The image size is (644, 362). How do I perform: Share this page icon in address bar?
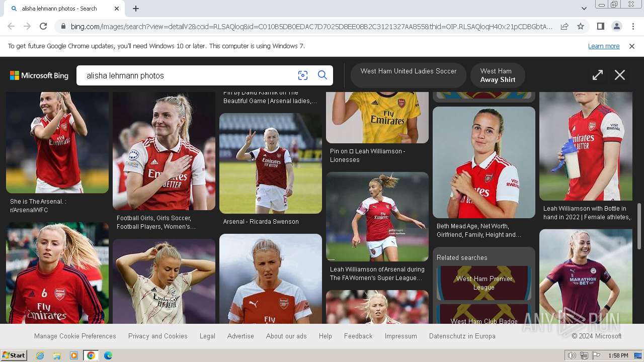tap(565, 26)
